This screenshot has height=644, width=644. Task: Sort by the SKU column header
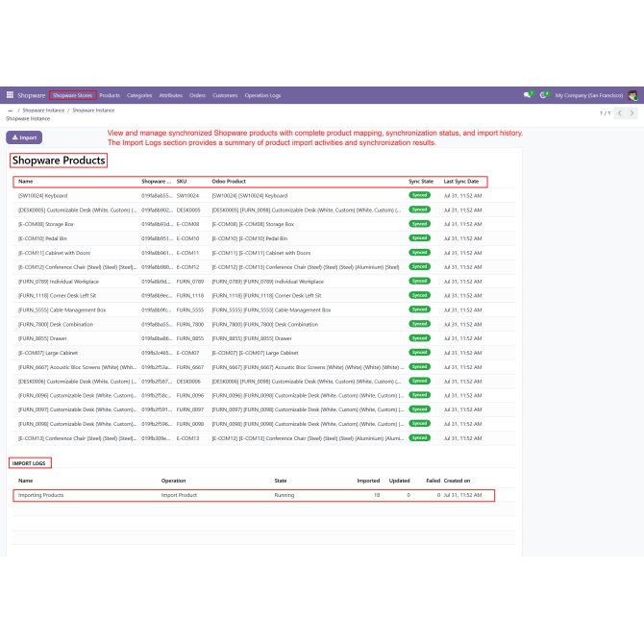coord(182,181)
